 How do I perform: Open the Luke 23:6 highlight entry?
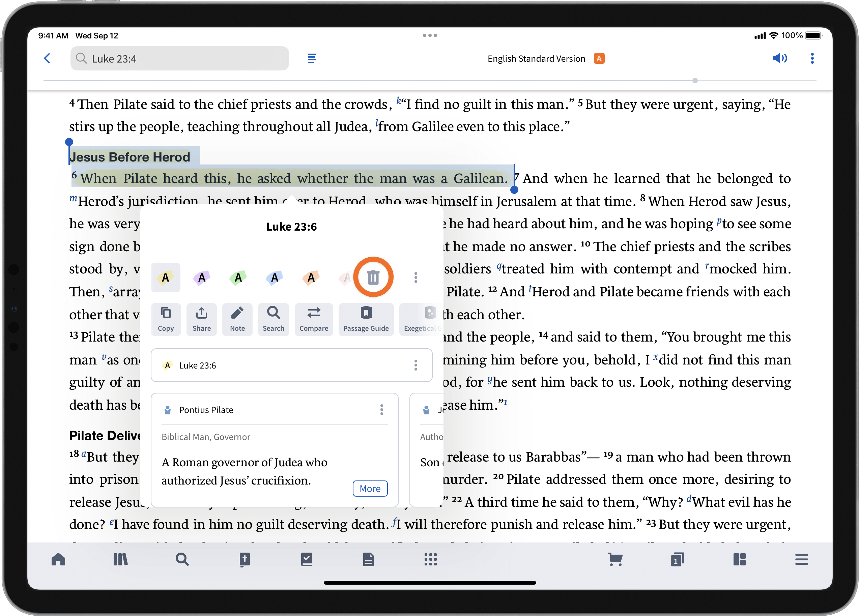click(x=291, y=365)
